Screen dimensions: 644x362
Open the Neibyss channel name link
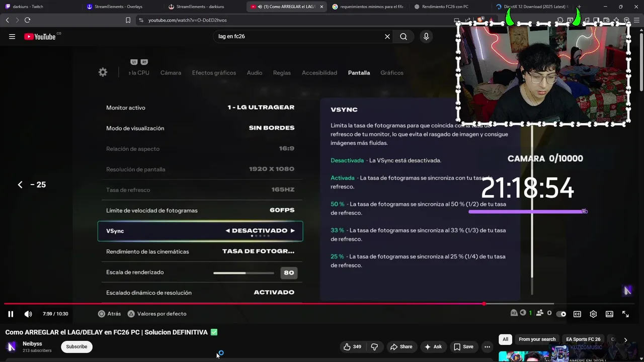[x=32, y=343]
